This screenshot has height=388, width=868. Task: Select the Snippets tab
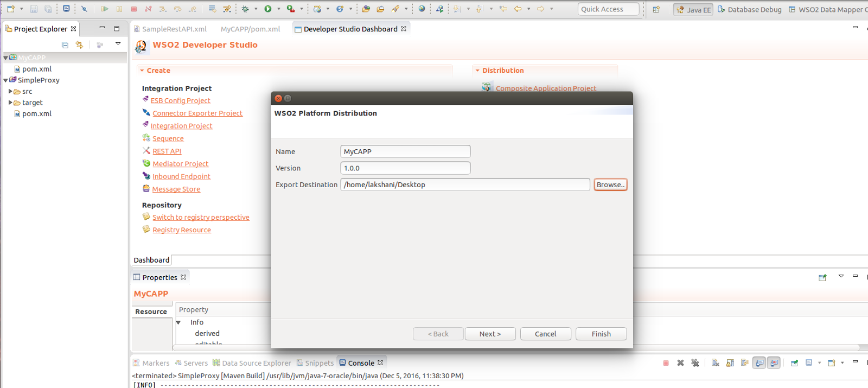(315, 363)
